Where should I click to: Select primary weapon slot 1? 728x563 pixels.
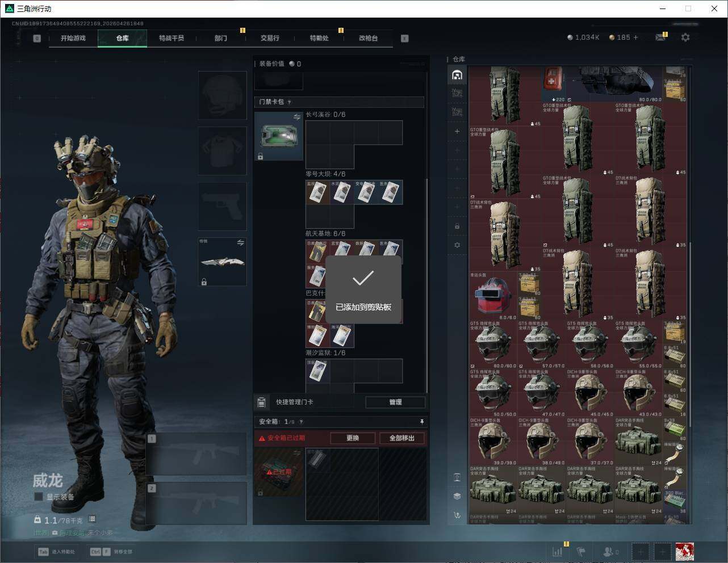click(196, 454)
